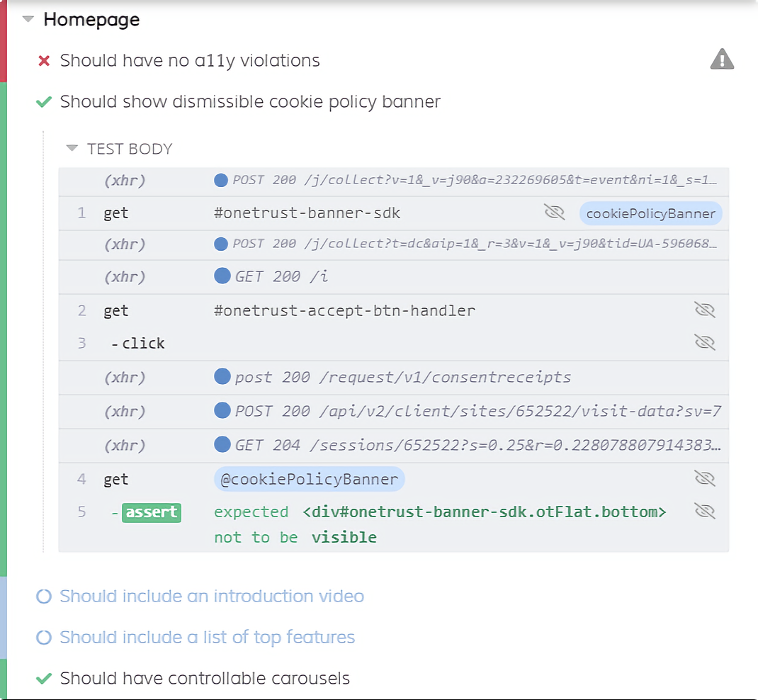Click hidden-eye icon on #onetrust-banner-sdk row
The width and height of the screenshot is (758, 700).
pos(554,213)
